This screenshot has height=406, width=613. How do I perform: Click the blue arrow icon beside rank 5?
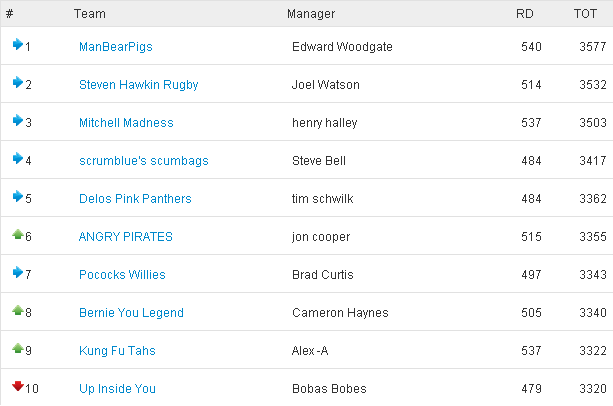[18, 196]
